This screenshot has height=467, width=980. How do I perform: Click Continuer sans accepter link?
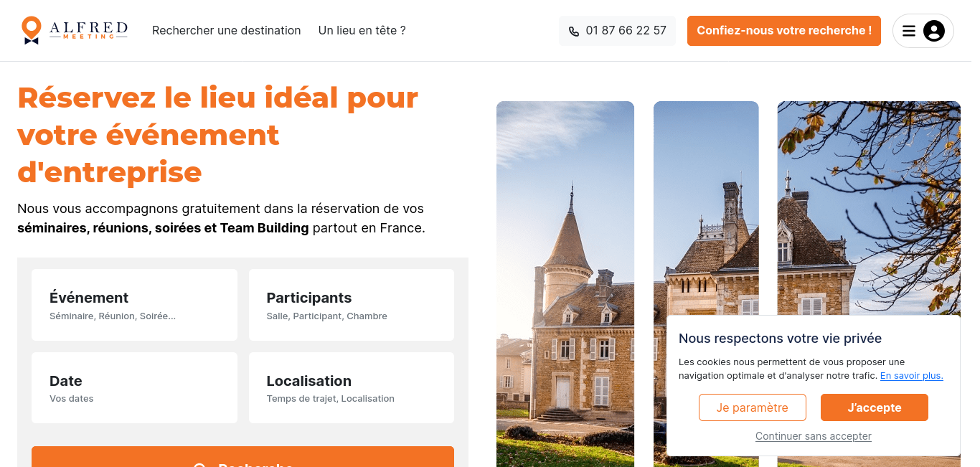pyautogui.click(x=814, y=436)
